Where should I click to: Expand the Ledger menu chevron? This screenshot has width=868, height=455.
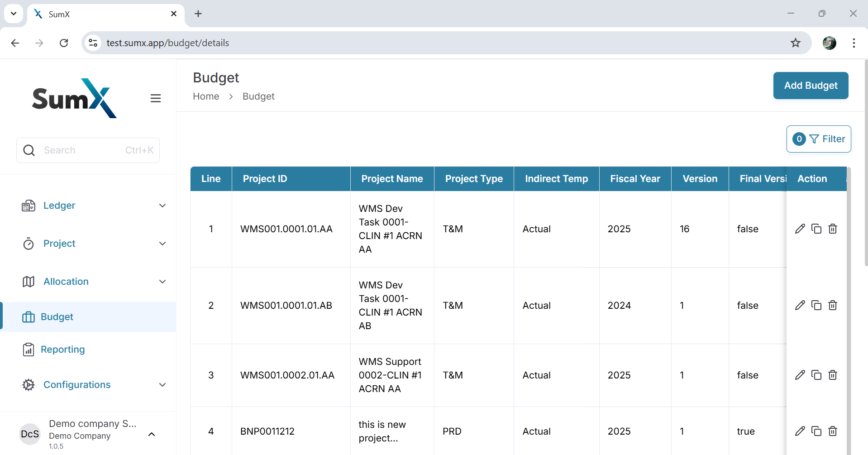162,206
